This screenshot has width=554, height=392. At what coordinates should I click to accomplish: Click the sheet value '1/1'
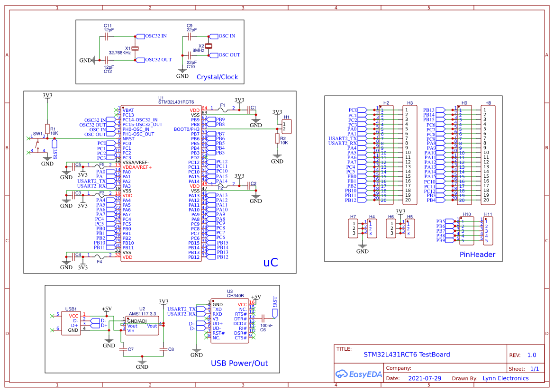(535, 369)
